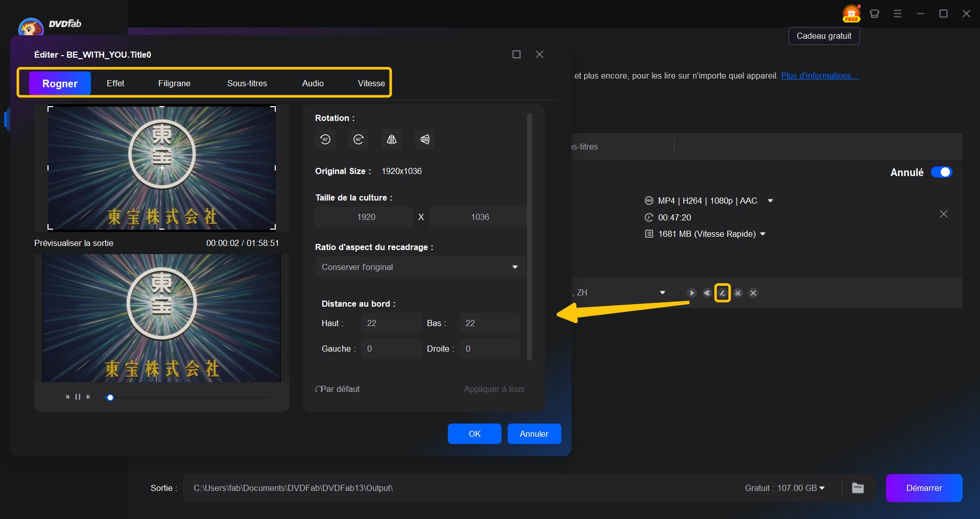Click Original Size value 1920x1036
This screenshot has height=519, width=980.
coord(401,171)
